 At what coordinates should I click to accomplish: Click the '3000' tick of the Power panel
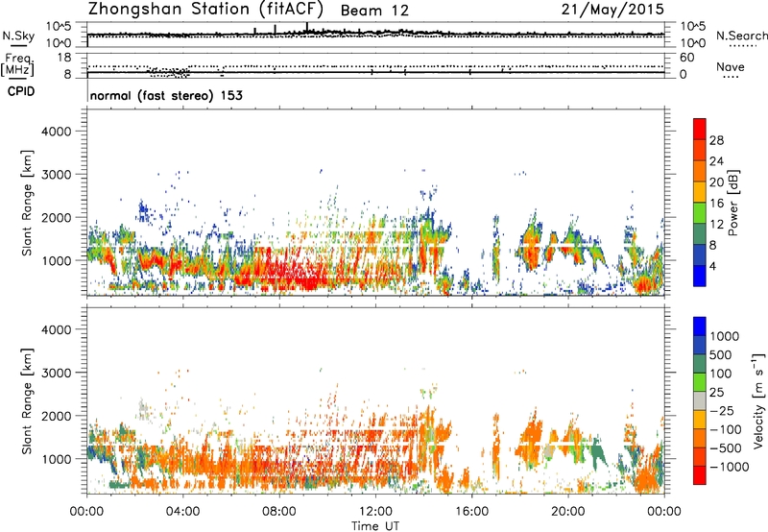56,175
